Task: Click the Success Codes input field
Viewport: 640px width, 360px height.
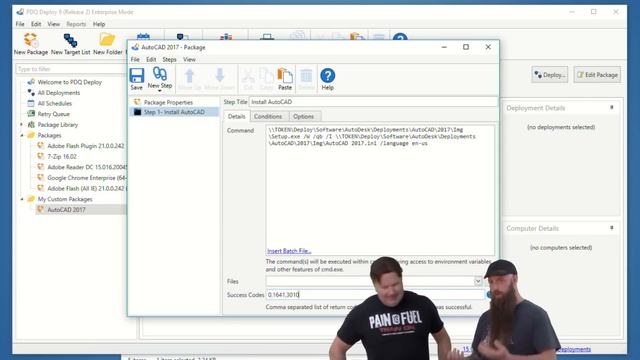Action: click(375, 295)
